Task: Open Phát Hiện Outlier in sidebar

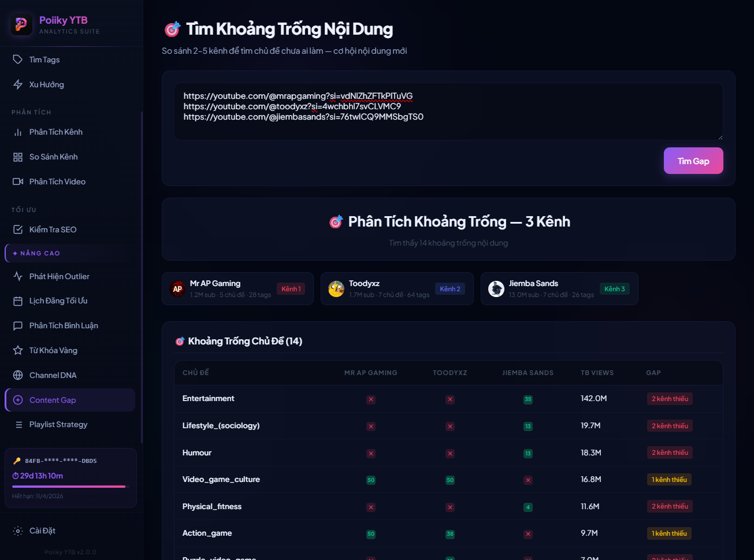Action: coord(59,276)
